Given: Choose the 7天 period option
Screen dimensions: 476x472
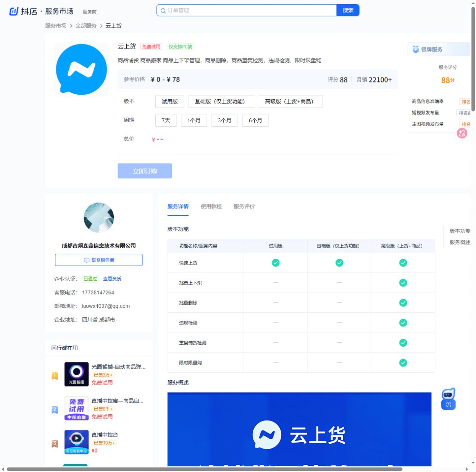Looking at the screenshot, I should tap(166, 120).
